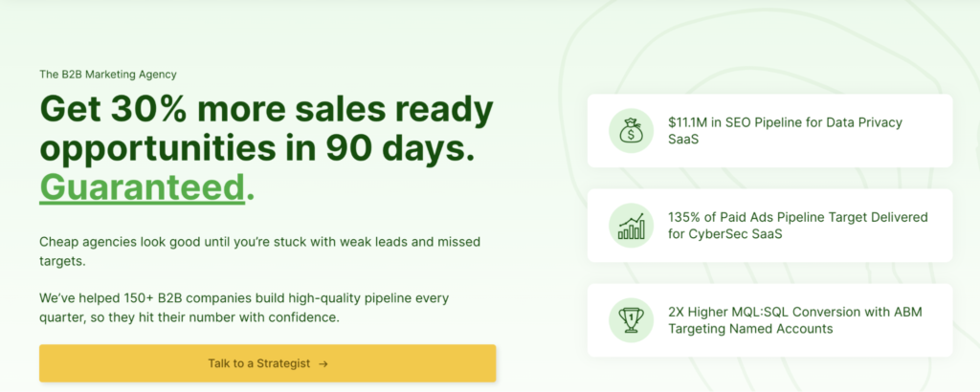Click the word SaaS under the SEO Pipeline line
This screenshot has height=392, width=980.
tap(683, 140)
